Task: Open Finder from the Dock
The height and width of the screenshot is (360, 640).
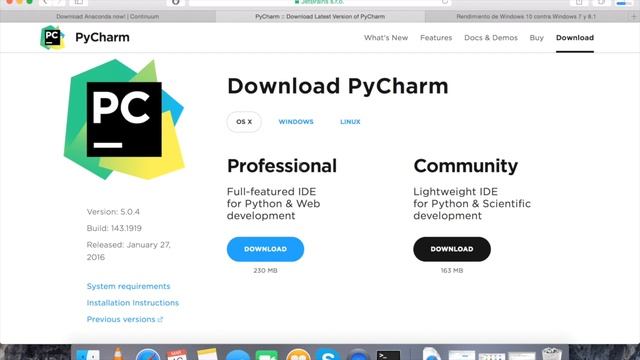Action: tap(87, 354)
